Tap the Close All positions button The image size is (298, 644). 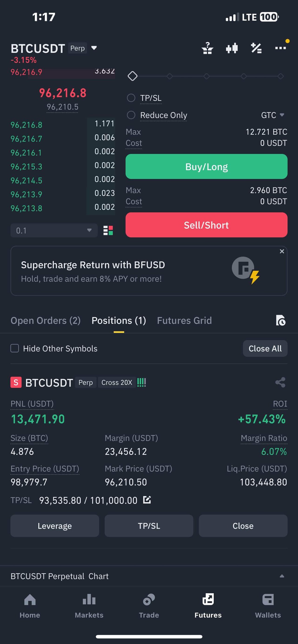(265, 348)
